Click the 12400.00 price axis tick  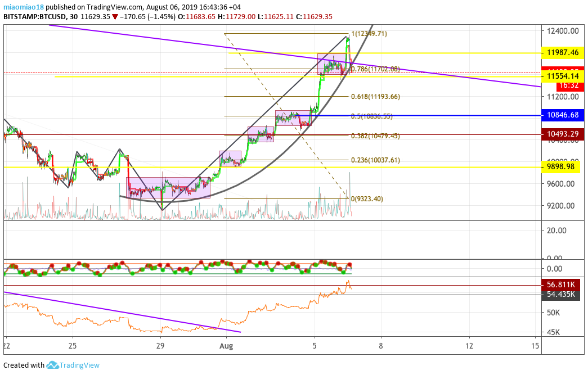click(x=563, y=31)
